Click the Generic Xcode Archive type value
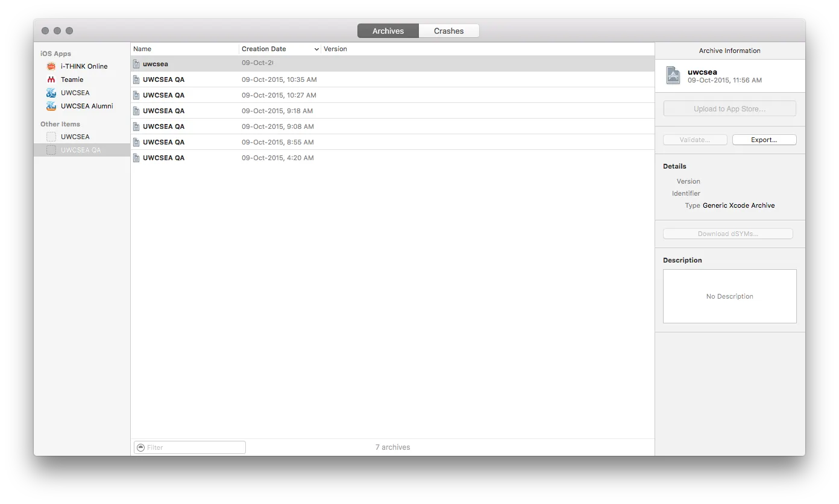The width and height of the screenshot is (839, 504). [x=739, y=205]
